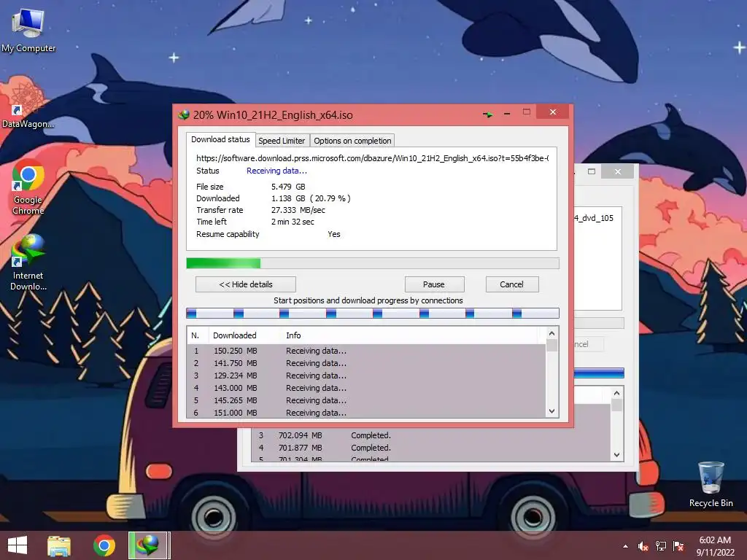This screenshot has width=747, height=560.
Task: Select 701.877 MB row in background window
Action: [x=431, y=448]
